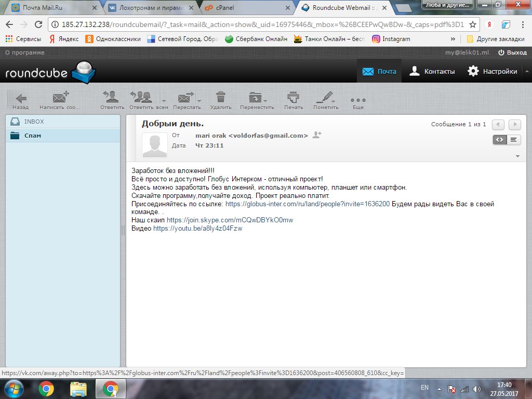Image resolution: width=532 pixels, height=399 pixels.
Task: Compose a new message via Написать сообщение
Action: coord(60,100)
